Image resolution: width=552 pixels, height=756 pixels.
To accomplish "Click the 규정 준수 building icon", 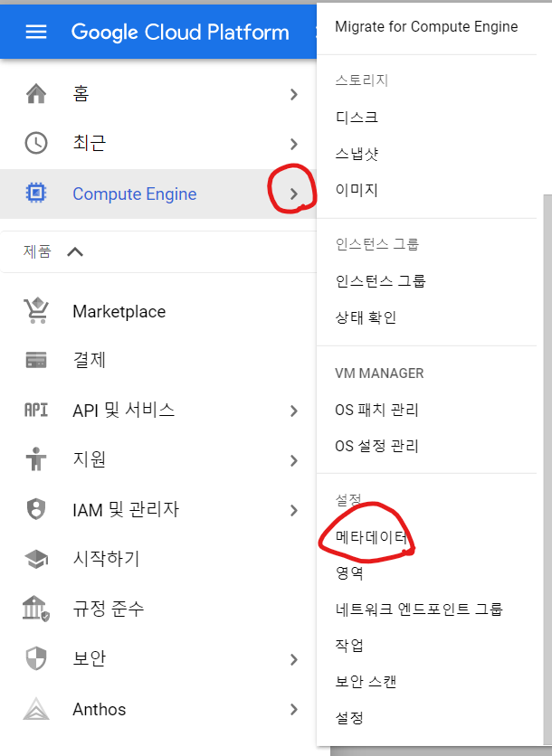I will 36,609.
